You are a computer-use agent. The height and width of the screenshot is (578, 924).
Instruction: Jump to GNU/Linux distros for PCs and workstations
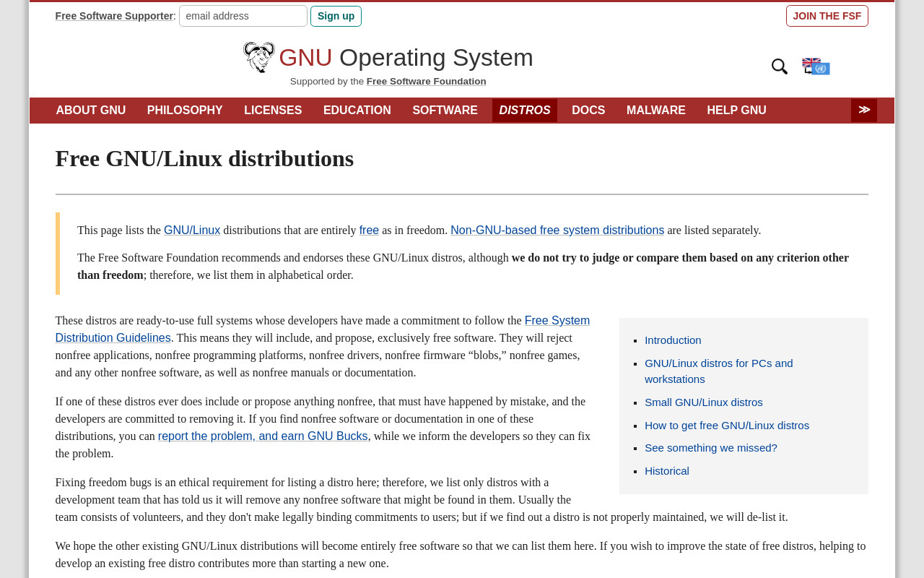pyautogui.click(x=719, y=371)
